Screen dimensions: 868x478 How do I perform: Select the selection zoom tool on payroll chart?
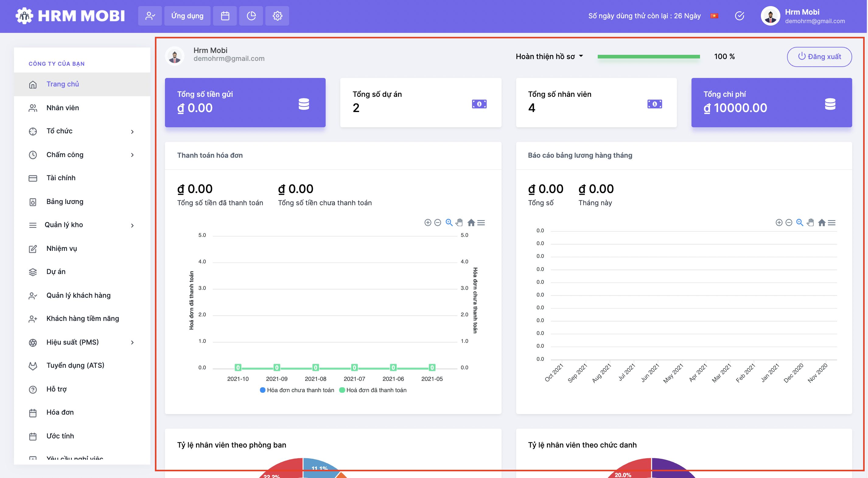coord(800,223)
